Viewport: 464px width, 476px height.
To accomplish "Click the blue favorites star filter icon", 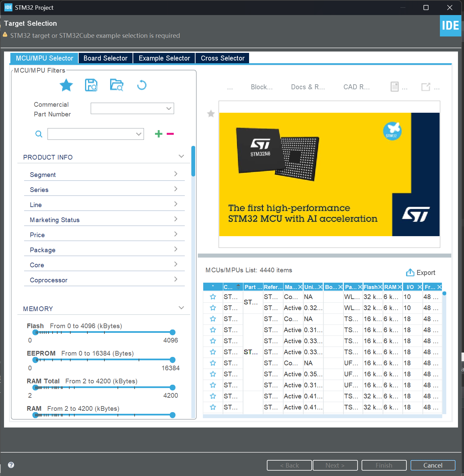I will click(66, 85).
